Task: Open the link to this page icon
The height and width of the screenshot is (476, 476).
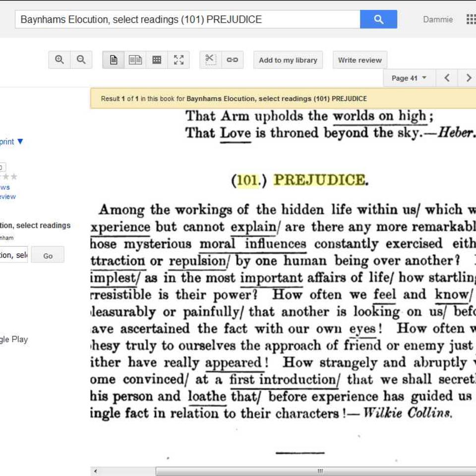Action: pyautogui.click(x=232, y=60)
